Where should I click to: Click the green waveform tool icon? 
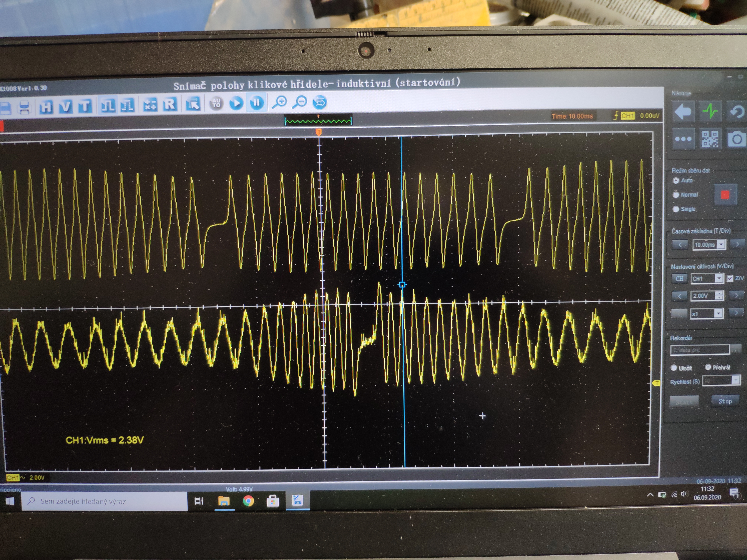[710, 111]
